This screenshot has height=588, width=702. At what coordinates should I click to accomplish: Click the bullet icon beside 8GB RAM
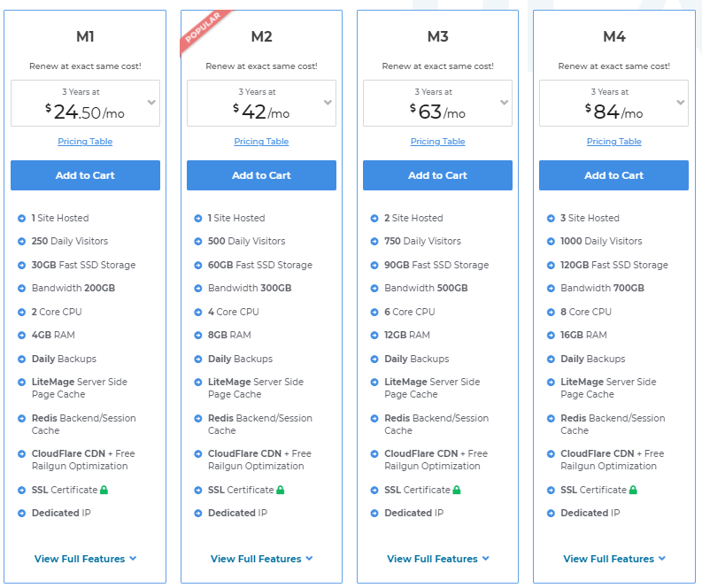[x=198, y=335]
